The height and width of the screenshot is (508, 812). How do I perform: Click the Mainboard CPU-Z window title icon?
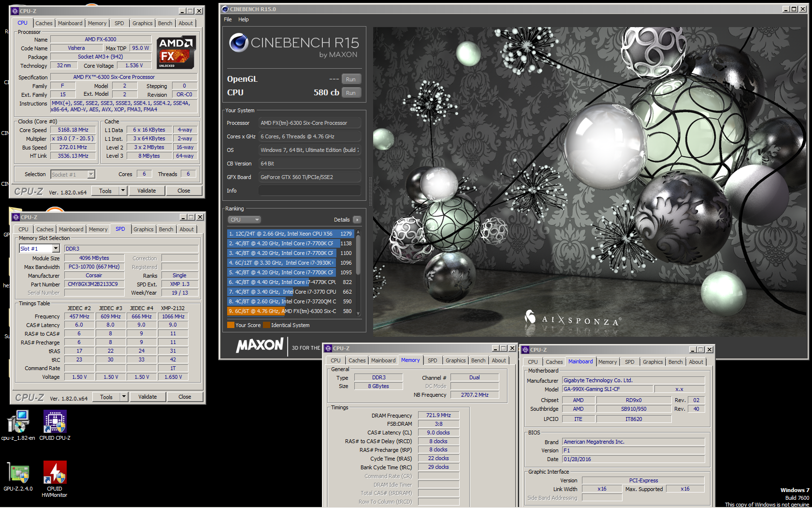coord(525,350)
